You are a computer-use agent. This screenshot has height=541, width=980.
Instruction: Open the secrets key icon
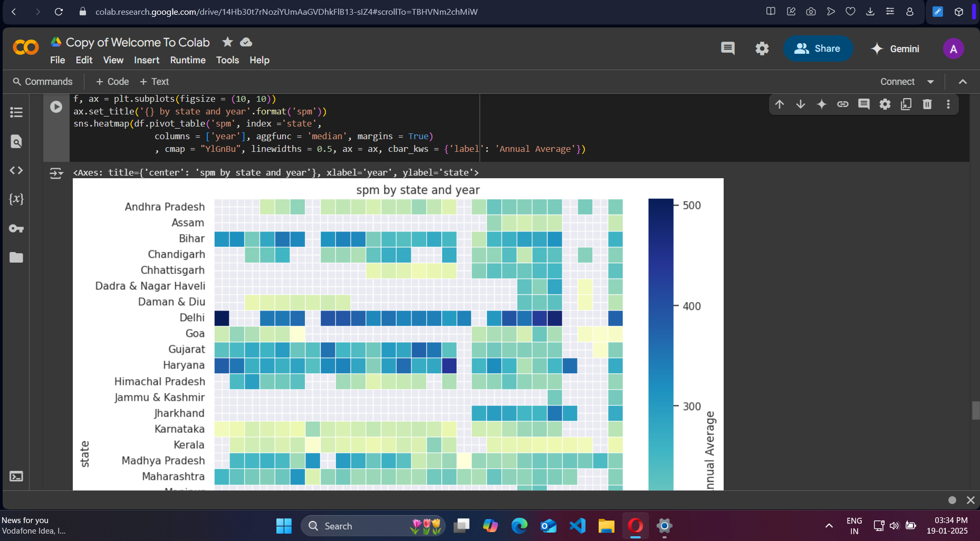point(16,228)
